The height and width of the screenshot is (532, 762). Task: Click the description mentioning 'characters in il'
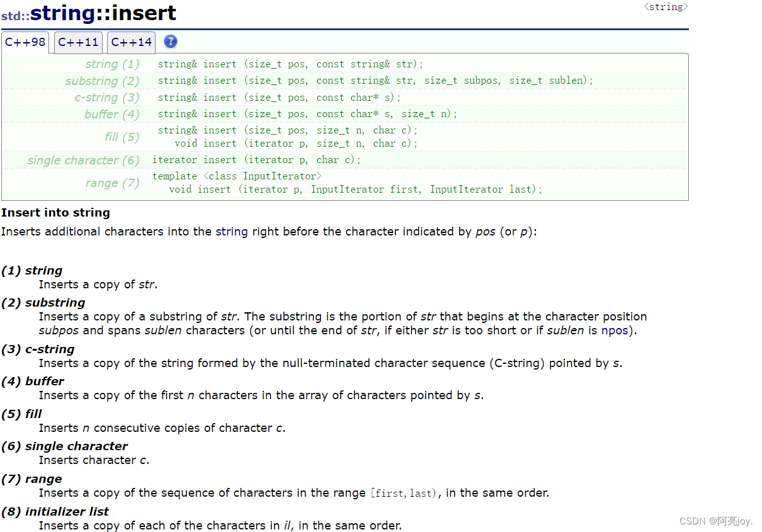[x=220, y=526]
